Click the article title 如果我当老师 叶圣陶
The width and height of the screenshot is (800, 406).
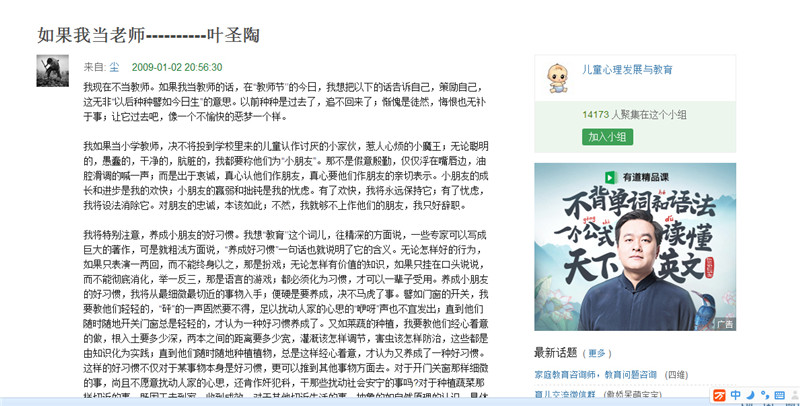pyautogui.click(x=148, y=35)
